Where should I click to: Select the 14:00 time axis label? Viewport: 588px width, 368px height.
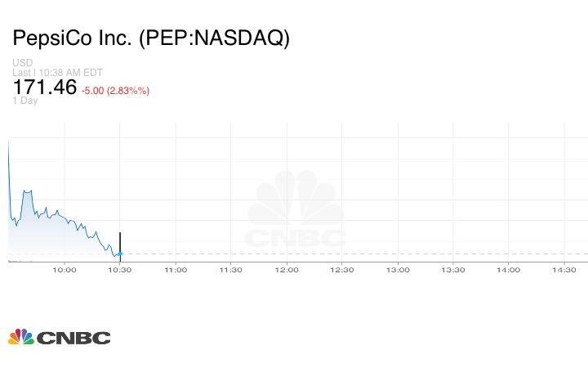click(509, 269)
